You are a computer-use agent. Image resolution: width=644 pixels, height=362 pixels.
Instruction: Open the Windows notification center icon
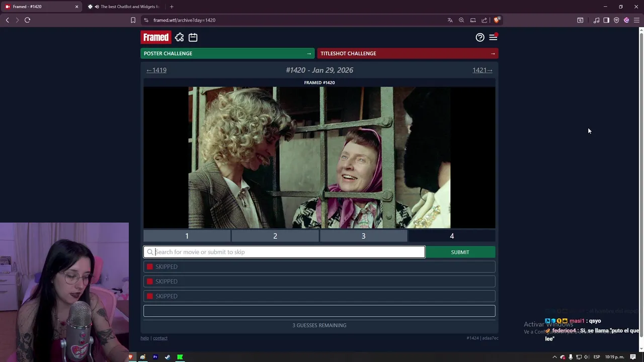click(x=633, y=357)
